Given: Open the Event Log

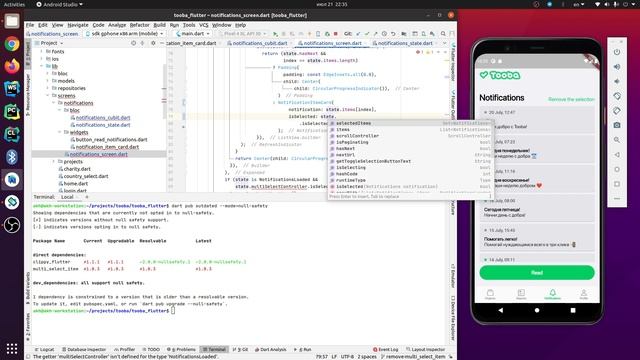Looking at the screenshot, I should (x=385, y=350).
